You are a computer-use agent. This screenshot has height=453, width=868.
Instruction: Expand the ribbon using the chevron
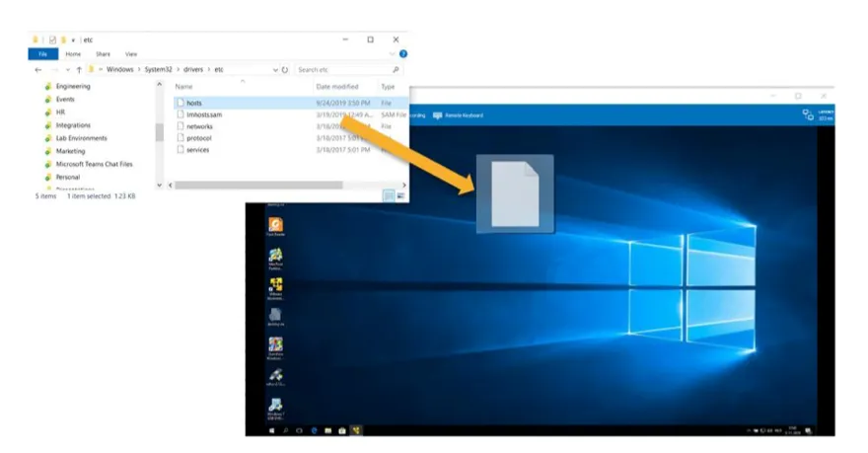393,54
